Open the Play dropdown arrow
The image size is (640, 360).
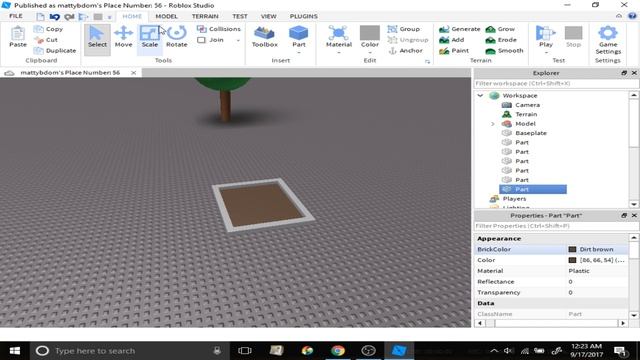click(x=546, y=53)
